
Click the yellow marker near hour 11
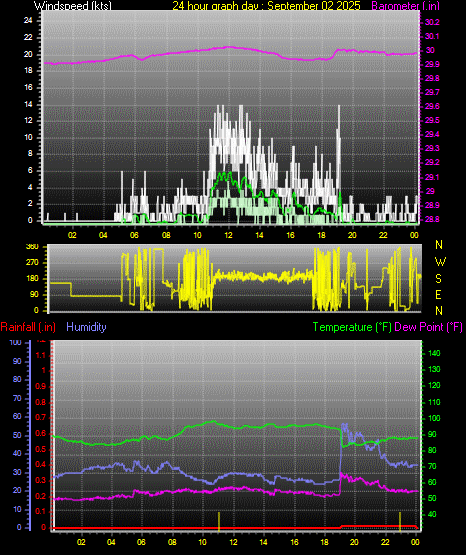click(219, 521)
